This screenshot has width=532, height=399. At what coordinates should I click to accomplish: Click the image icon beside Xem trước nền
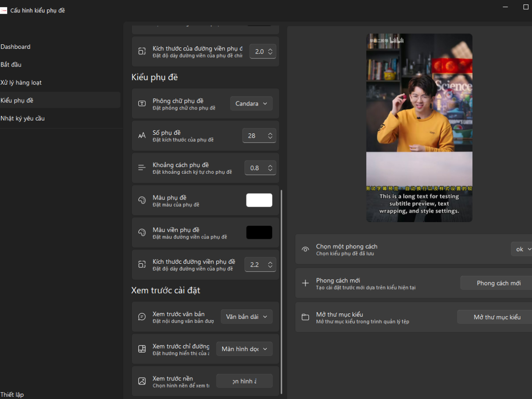142,381
